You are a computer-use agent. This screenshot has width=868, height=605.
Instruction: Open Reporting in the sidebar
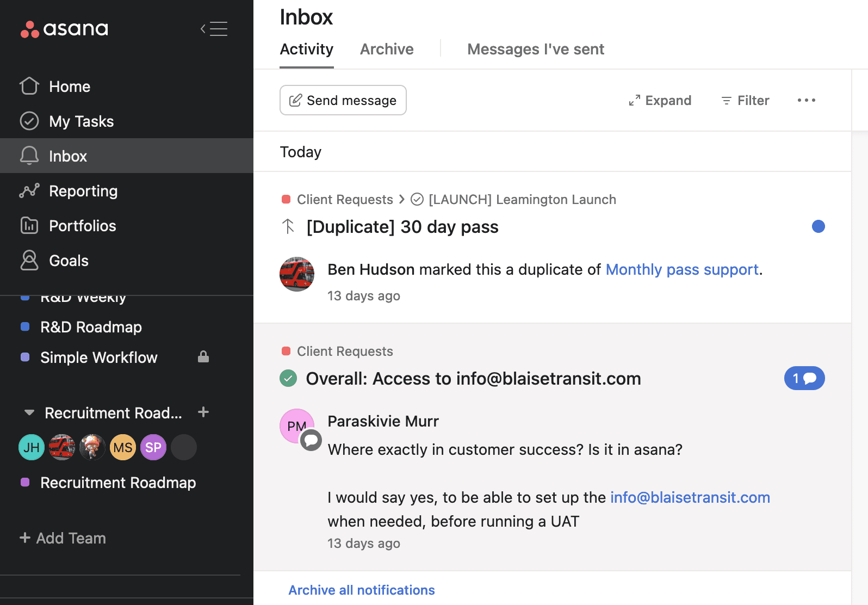pos(127,190)
